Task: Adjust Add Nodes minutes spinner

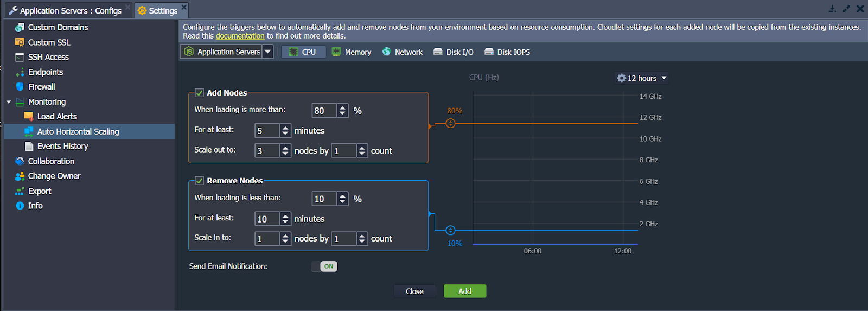Action: click(x=285, y=131)
